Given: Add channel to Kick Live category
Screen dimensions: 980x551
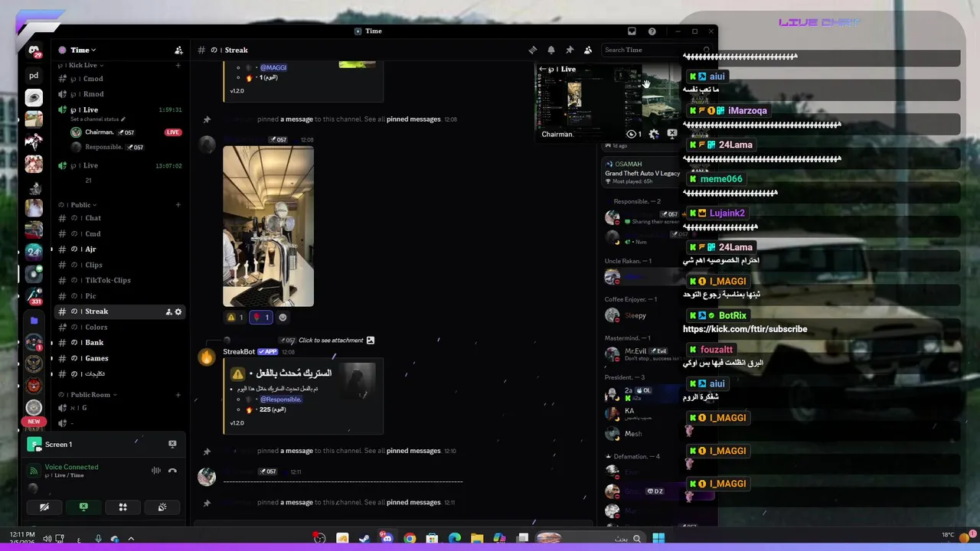Looking at the screenshot, I should click(178, 65).
